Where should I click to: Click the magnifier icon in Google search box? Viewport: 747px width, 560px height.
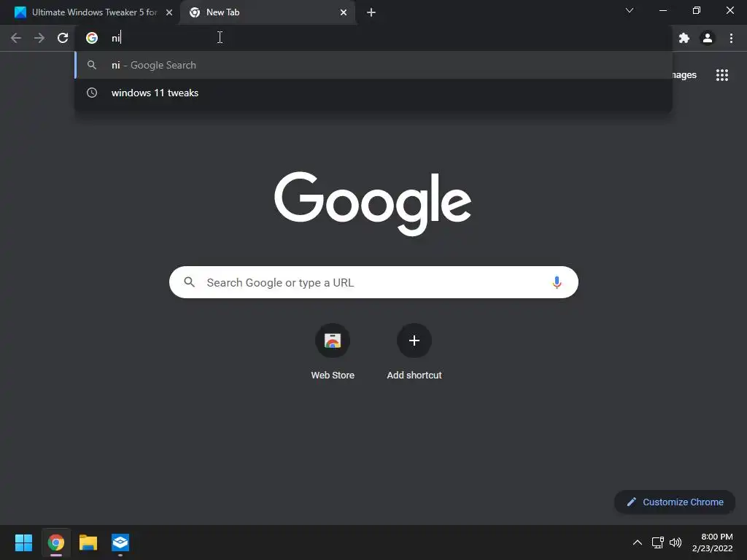(x=190, y=282)
